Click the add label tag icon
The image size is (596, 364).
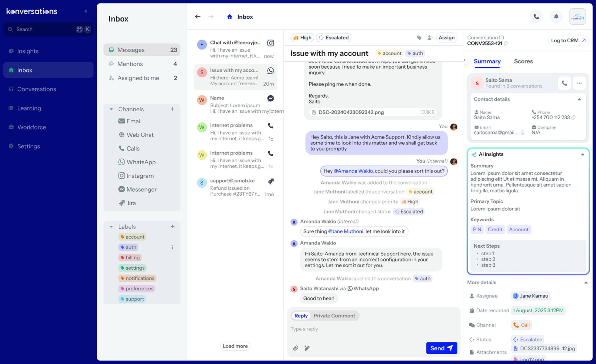[419, 38]
